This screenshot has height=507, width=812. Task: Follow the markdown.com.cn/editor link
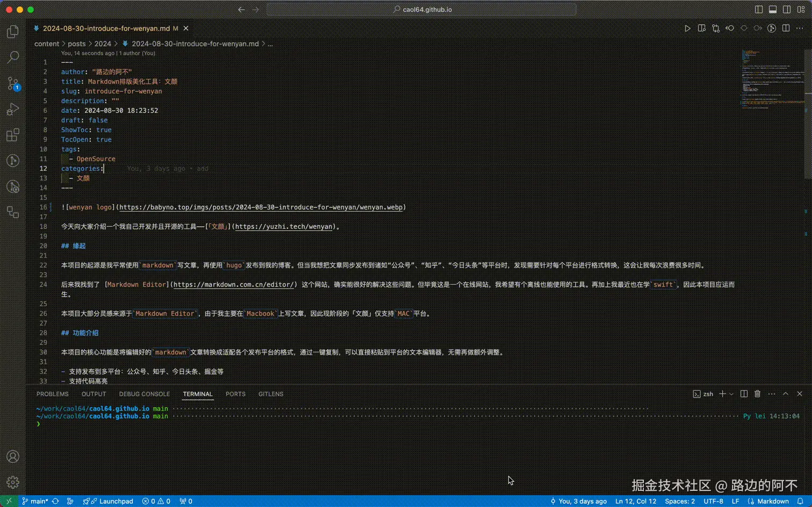tap(234, 285)
